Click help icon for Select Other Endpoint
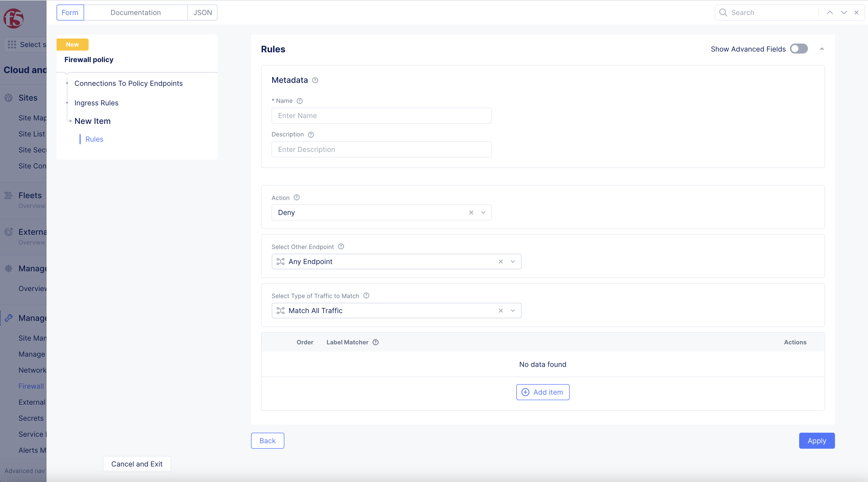Screen dimensions: 868x482 point(341,247)
